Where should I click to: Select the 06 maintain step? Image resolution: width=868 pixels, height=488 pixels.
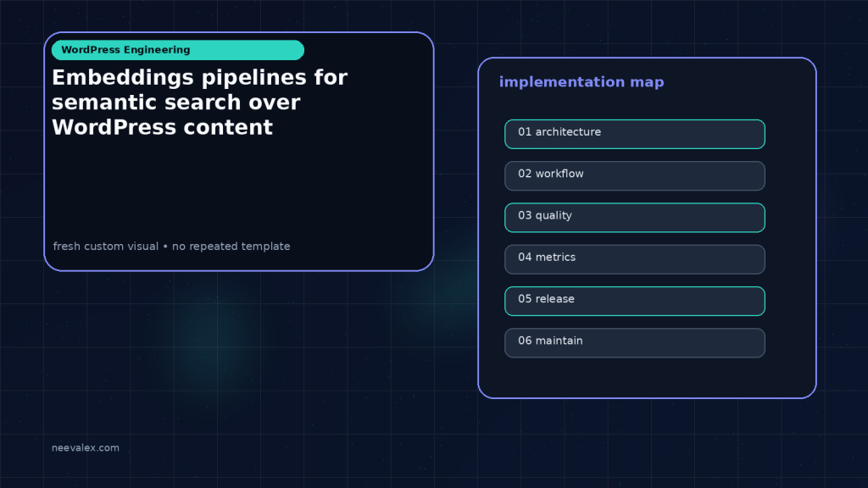634,343
